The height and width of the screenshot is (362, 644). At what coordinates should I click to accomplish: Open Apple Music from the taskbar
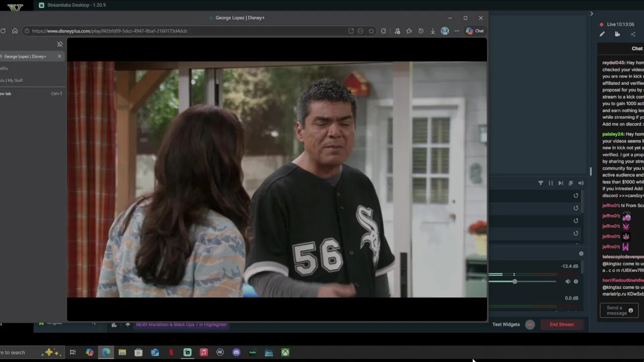pos(204,352)
